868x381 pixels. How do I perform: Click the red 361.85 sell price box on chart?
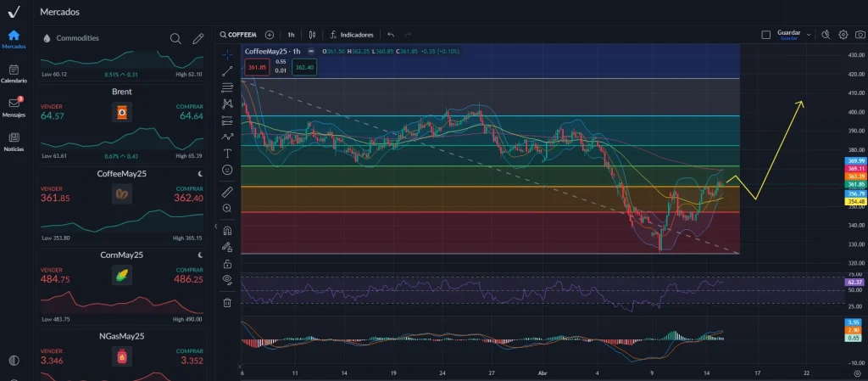pyautogui.click(x=258, y=67)
